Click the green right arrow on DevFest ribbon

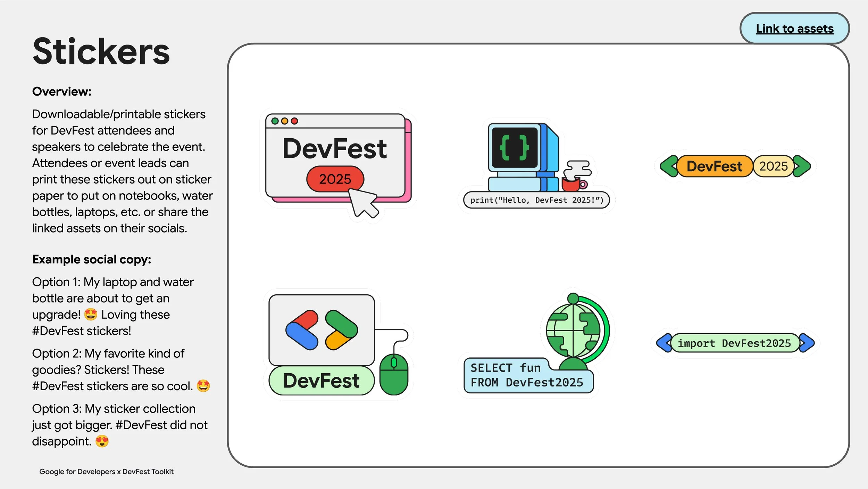[x=802, y=166]
